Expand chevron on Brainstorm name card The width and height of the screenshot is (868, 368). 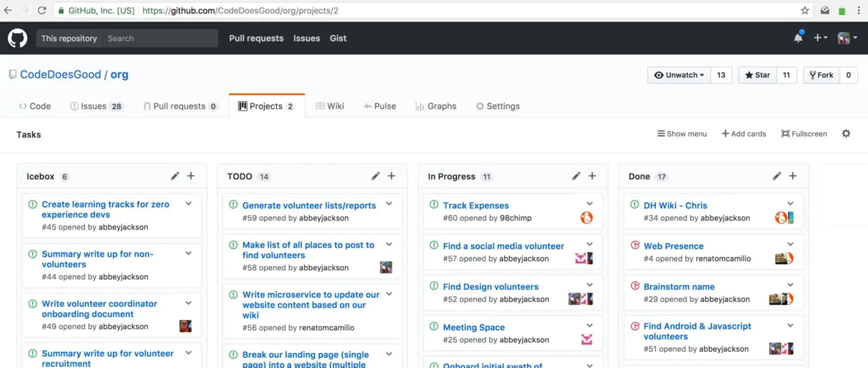coord(791,285)
